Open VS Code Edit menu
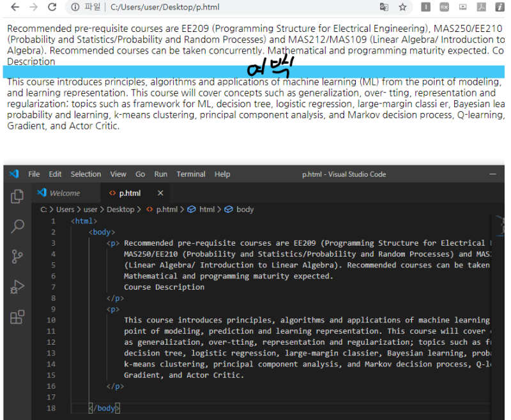The image size is (511, 420). [x=55, y=174]
